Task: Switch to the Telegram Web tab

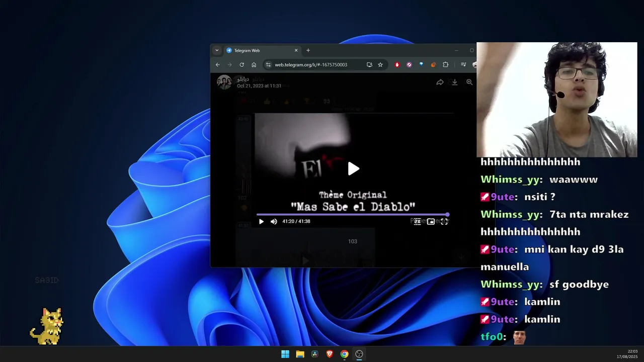Action: coord(262,50)
